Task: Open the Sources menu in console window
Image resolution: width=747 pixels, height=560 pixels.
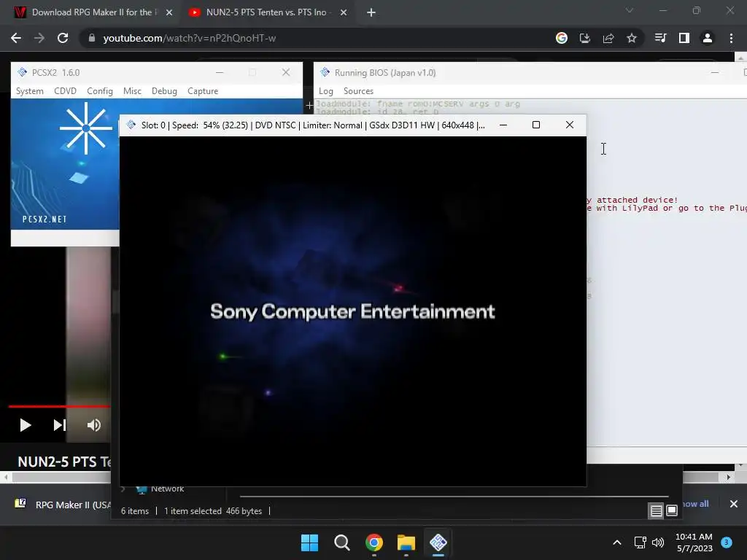Action: click(358, 91)
